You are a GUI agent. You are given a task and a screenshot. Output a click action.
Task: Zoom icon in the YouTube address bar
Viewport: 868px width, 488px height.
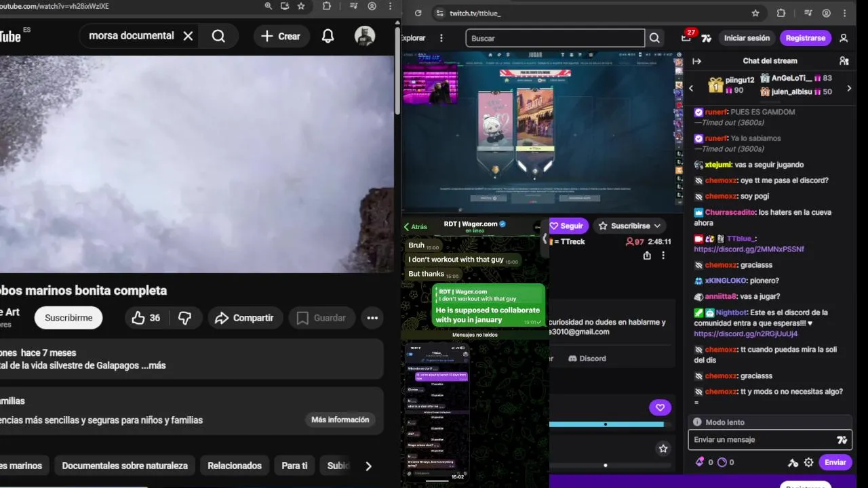coord(269,6)
